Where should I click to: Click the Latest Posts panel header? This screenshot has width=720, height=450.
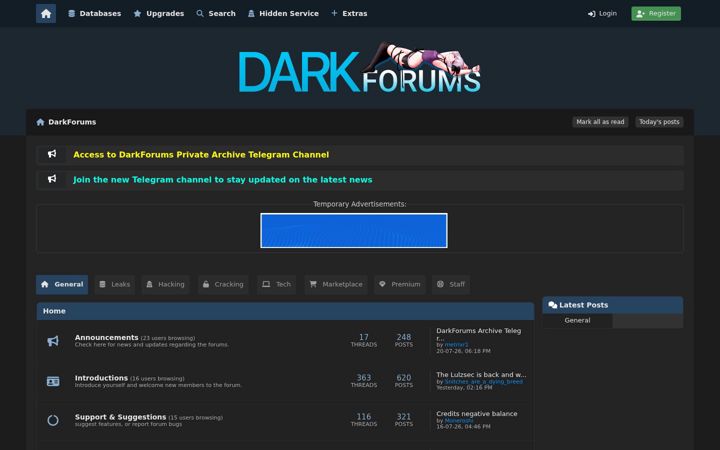point(613,305)
